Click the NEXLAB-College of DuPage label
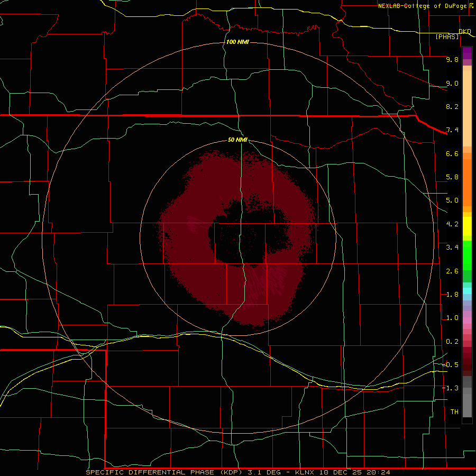 pos(422,6)
